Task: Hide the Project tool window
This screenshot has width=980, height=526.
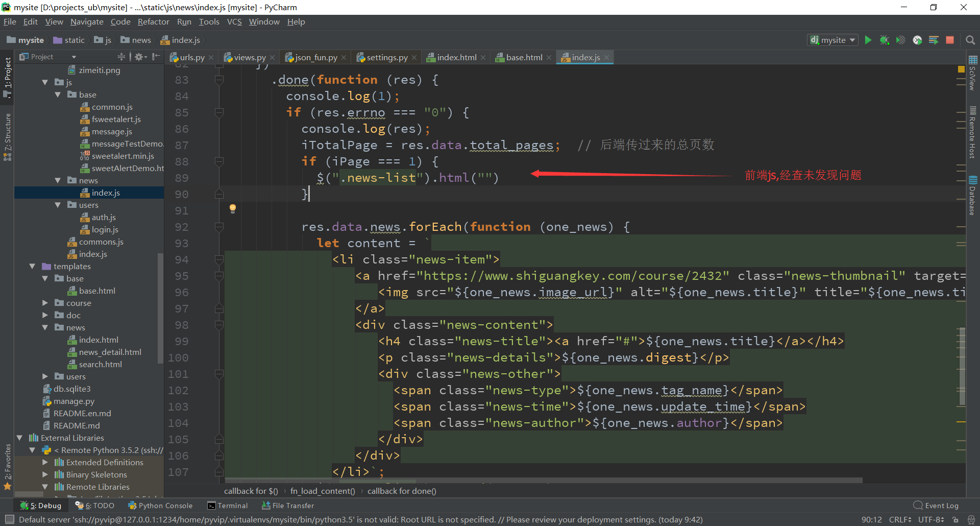Action: (156, 57)
